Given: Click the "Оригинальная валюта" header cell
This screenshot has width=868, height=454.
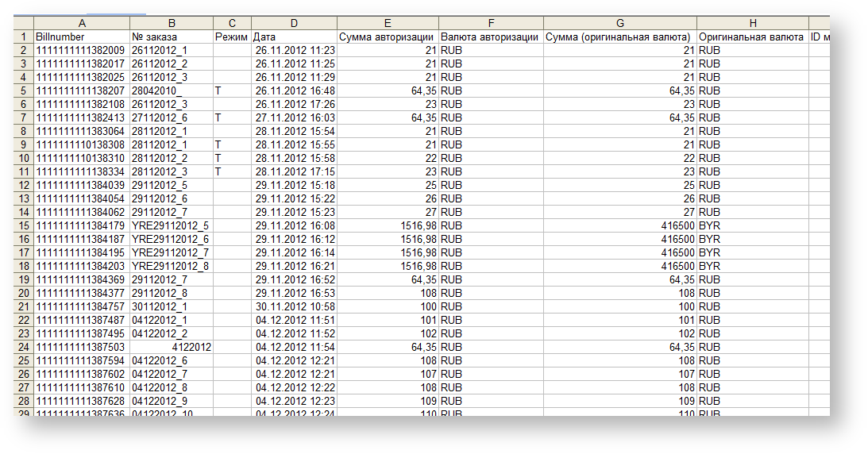Looking at the screenshot, I should [752, 37].
